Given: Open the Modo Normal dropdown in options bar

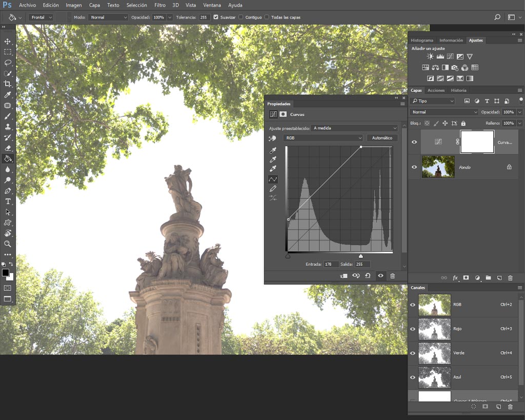Looking at the screenshot, I should tap(108, 17).
